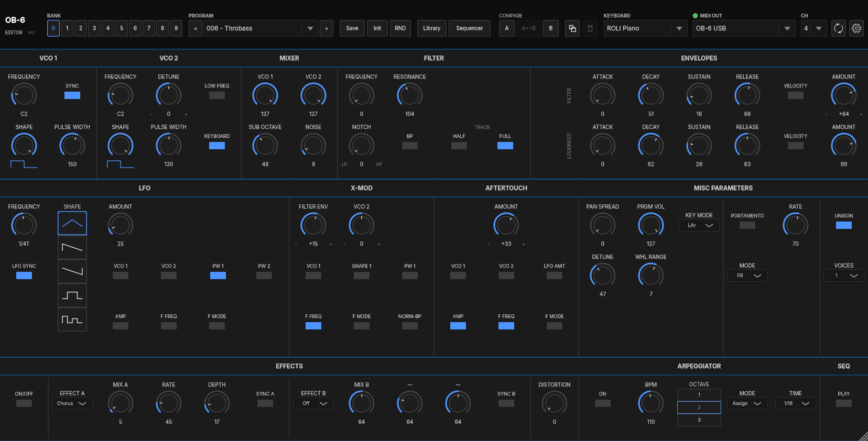Click the Save button

(352, 28)
